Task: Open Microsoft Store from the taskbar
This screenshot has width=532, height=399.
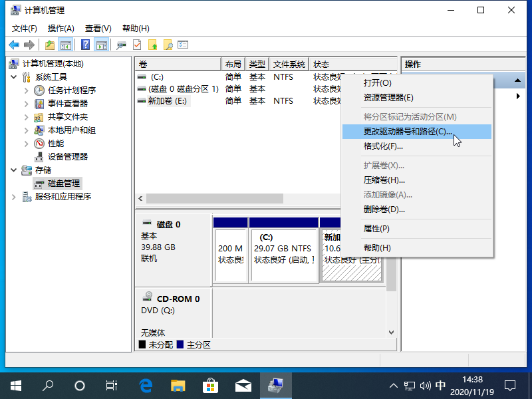Action: [210, 385]
